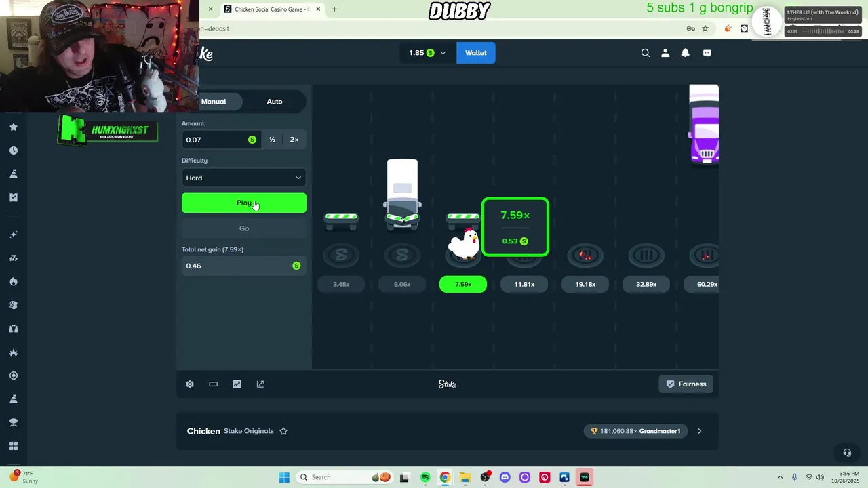Select the 19.18x multiplier lane
The width and height of the screenshot is (868, 488).
pos(585,284)
